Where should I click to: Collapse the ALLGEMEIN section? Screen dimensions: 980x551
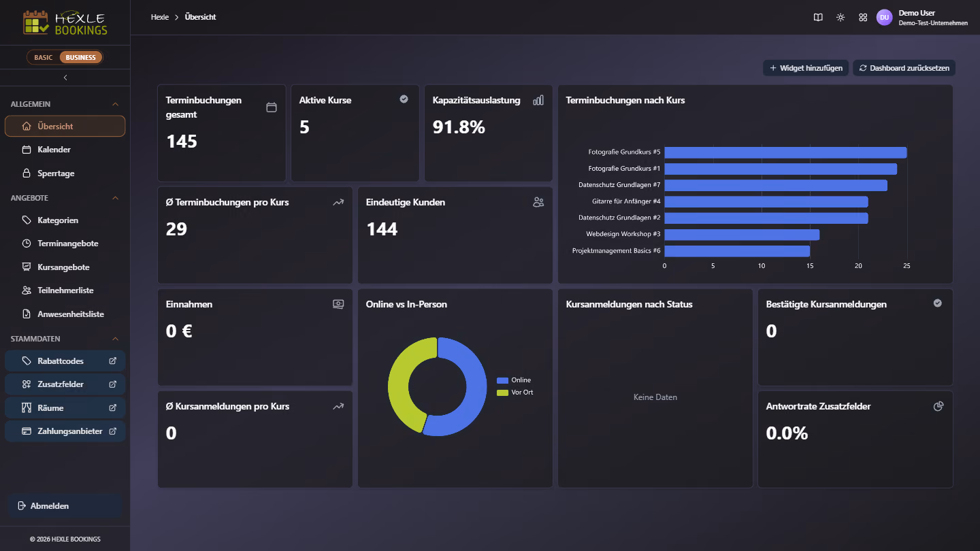pyautogui.click(x=115, y=105)
